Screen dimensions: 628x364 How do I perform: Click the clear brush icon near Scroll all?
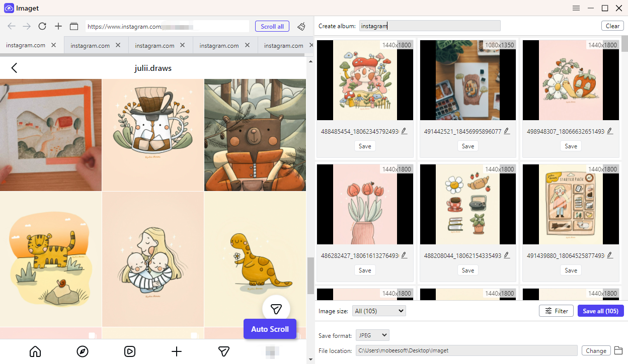pos(301,26)
